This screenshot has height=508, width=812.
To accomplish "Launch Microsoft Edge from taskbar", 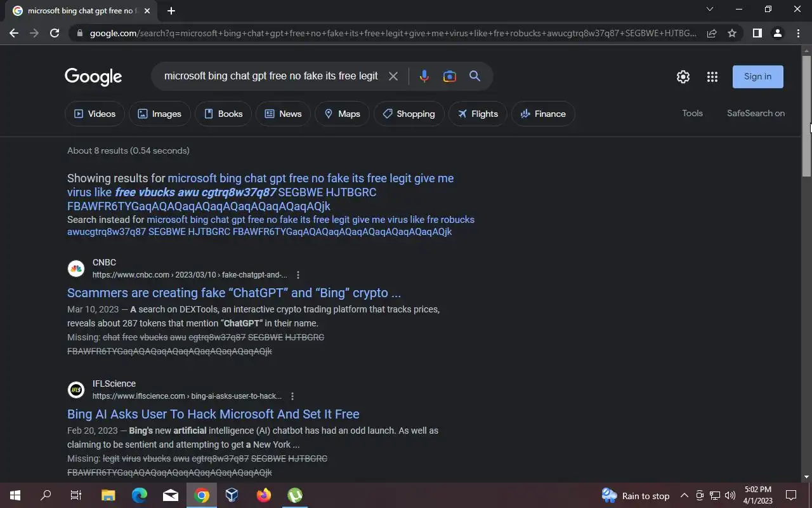I will coord(139,495).
